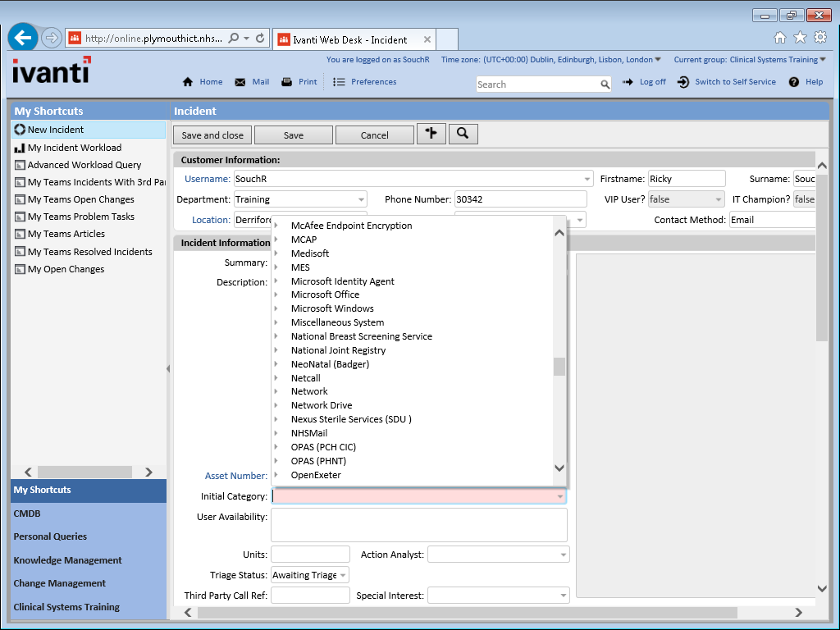Click the Help question mark icon
840x630 pixels.
794,82
